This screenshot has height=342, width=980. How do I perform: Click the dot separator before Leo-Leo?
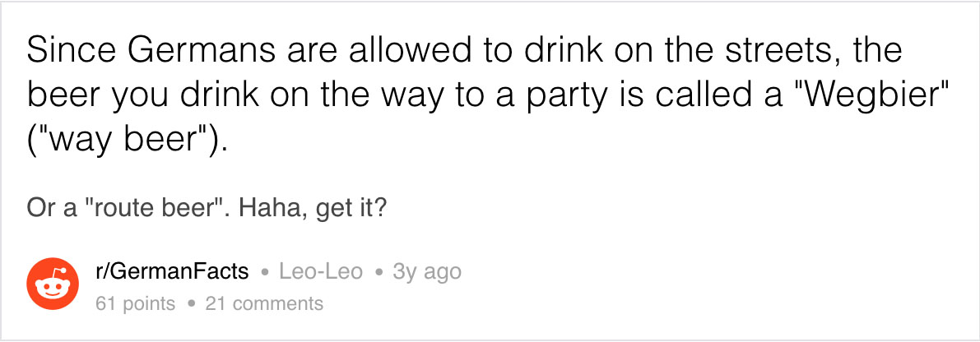(264, 272)
